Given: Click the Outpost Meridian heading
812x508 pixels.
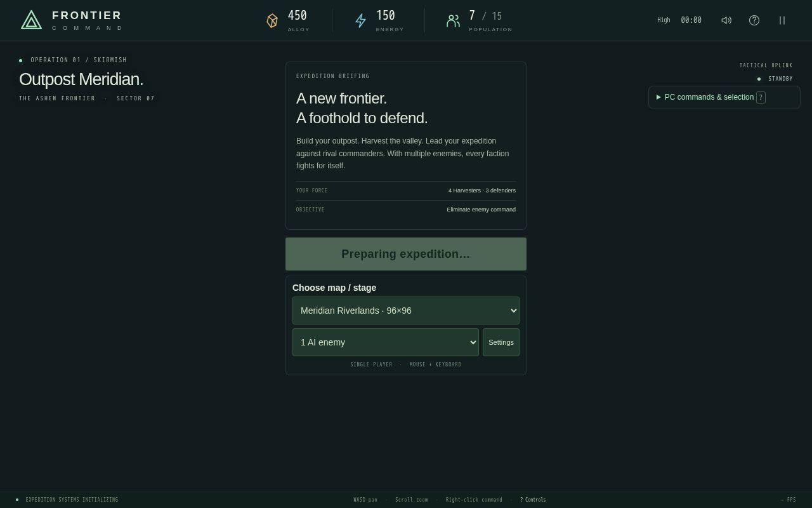Looking at the screenshot, I should [81, 79].
